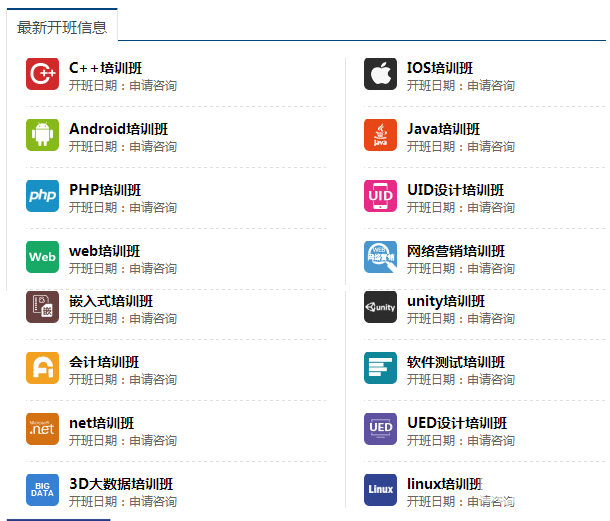Click 申请咨询 date under IOS培训班
The width and height of the screenshot is (610, 521).
click(491, 86)
